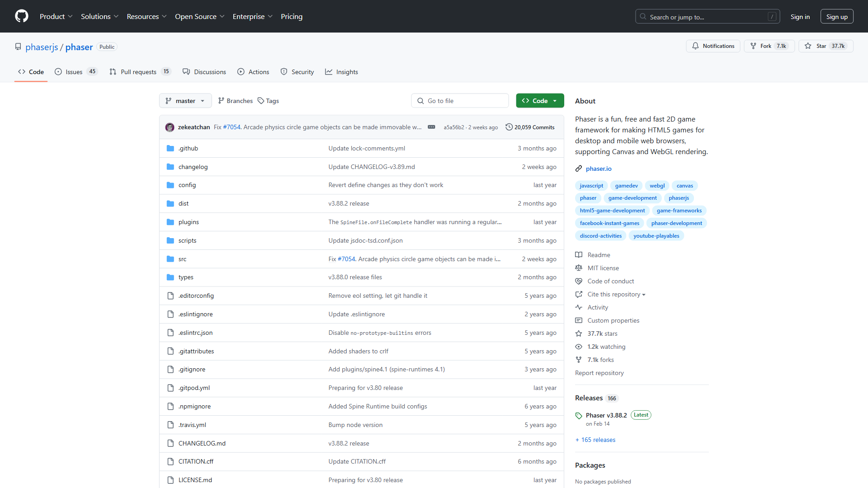Switch to the Actions tab
868x488 pixels.
click(x=253, y=72)
